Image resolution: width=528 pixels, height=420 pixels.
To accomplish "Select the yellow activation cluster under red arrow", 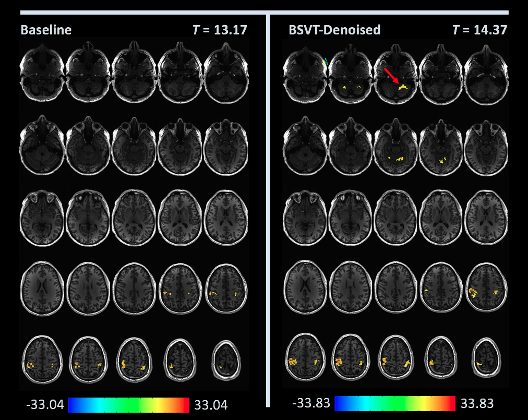I will click(x=402, y=87).
